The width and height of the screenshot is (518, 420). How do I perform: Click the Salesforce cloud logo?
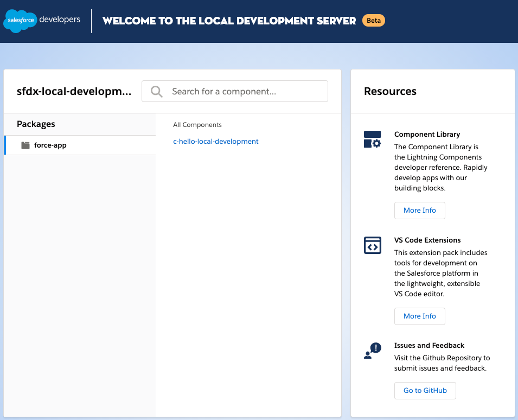tap(21, 21)
